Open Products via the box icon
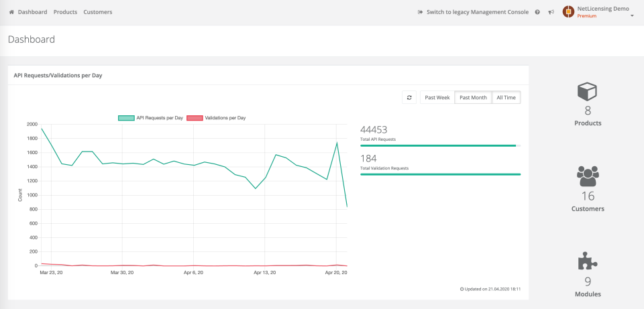 tap(588, 92)
